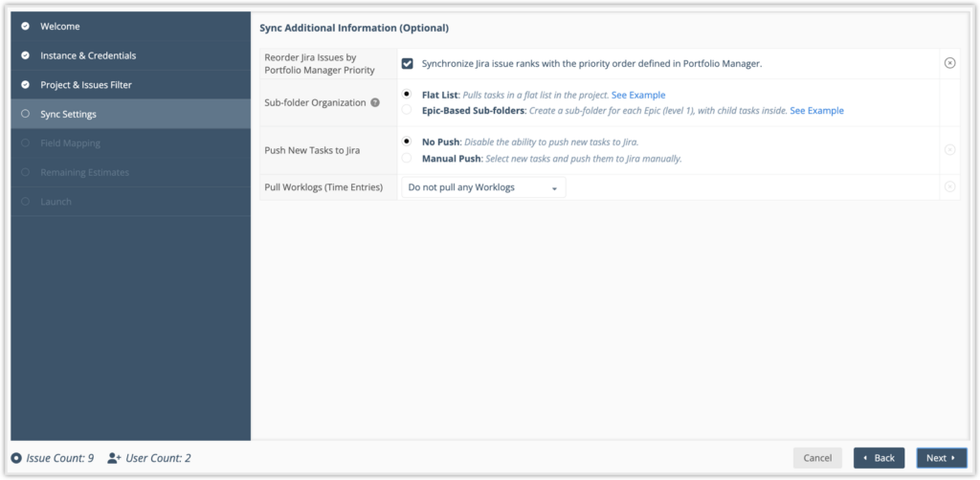980x480 pixels.
Task: Click the clear icon on the Pull Worklogs row
Action: [x=949, y=186]
